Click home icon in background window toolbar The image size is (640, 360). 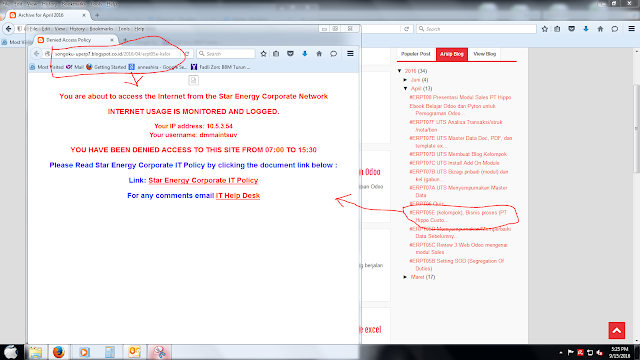click(600, 29)
